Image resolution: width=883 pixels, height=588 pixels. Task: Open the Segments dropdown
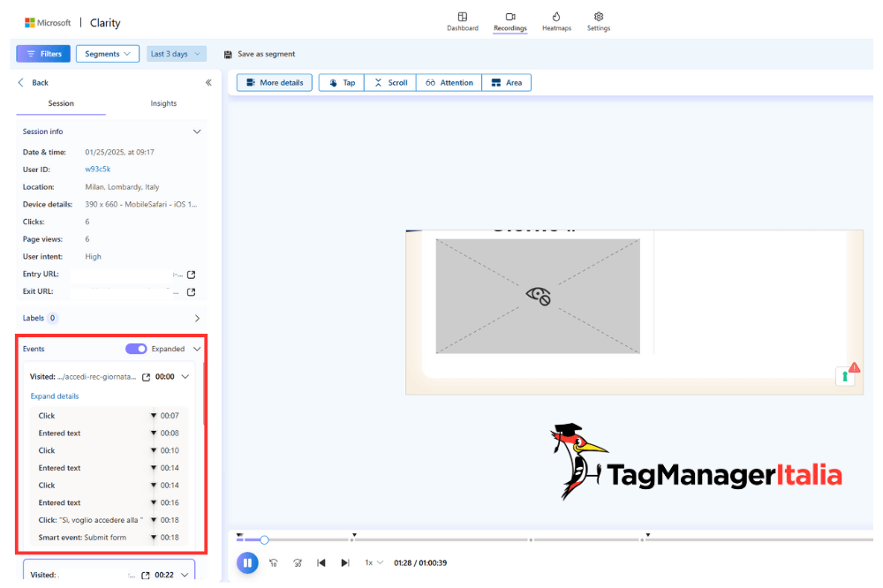pyautogui.click(x=108, y=54)
